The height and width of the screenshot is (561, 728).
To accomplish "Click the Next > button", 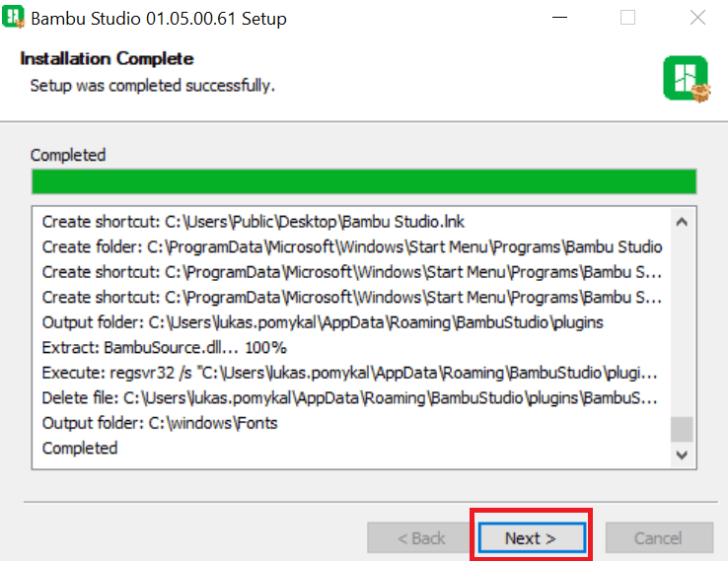I will (532, 537).
